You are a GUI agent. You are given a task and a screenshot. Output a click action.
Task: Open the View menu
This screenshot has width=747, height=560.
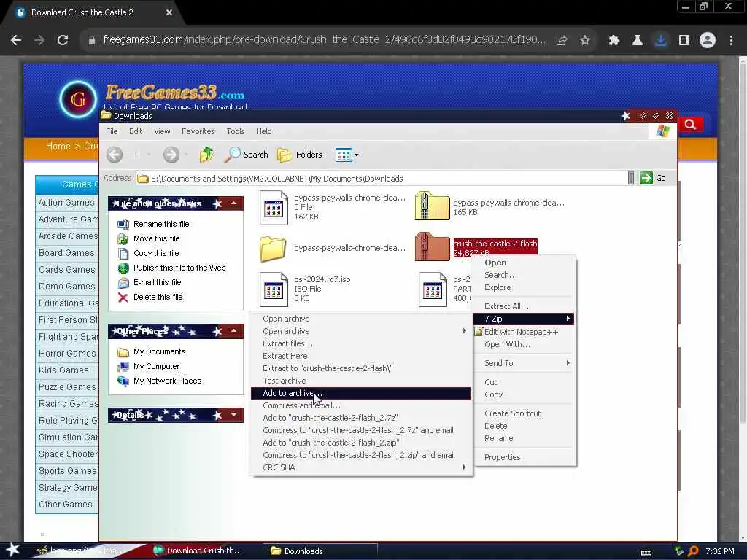(162, 131)
